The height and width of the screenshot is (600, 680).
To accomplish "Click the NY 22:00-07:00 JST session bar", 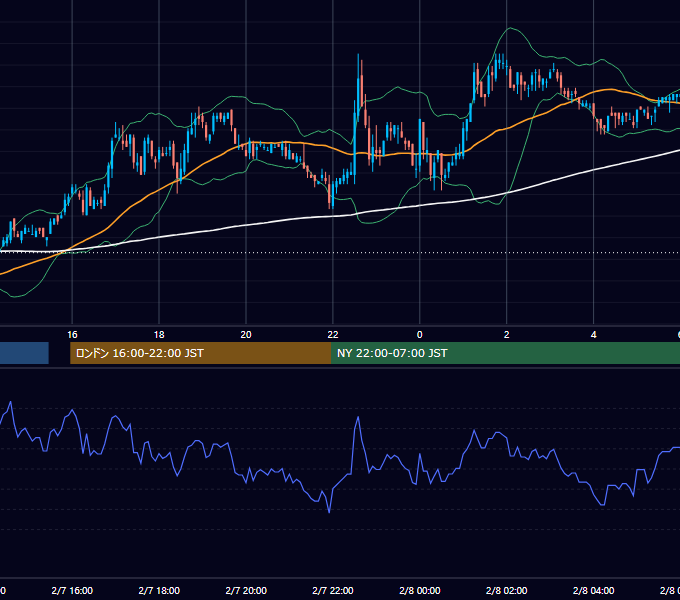I will tap(505, 353).
